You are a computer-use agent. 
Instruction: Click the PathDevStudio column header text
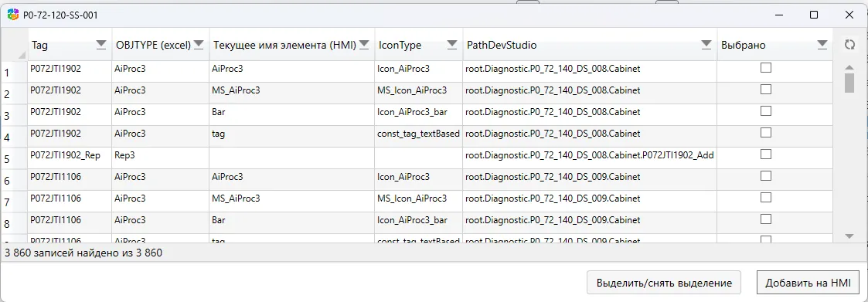click(x=502, y=46)
